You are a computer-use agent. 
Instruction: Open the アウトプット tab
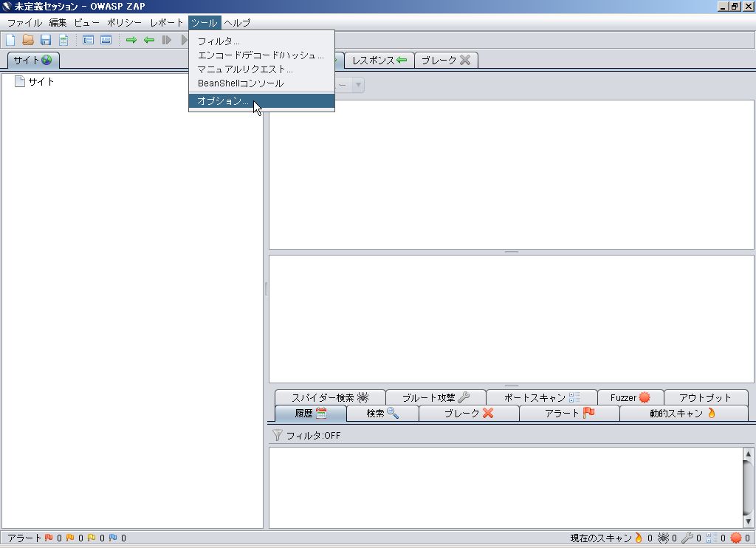click(x=706, y=397)
